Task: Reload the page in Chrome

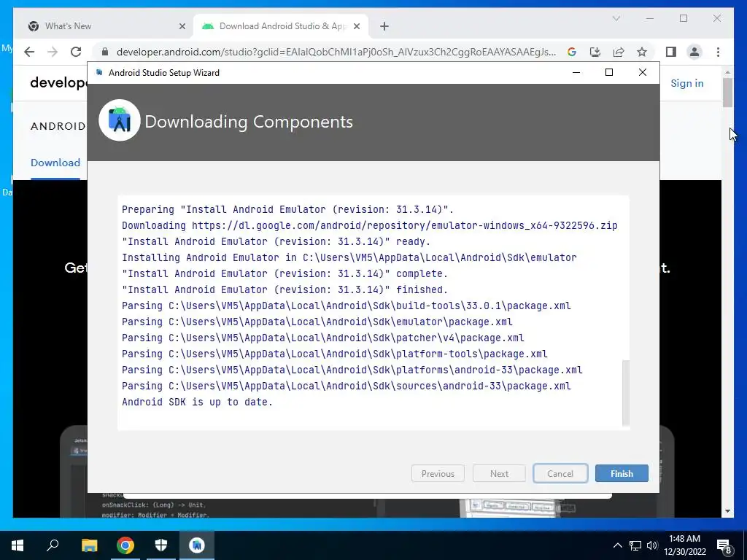Action: (76, 52)
